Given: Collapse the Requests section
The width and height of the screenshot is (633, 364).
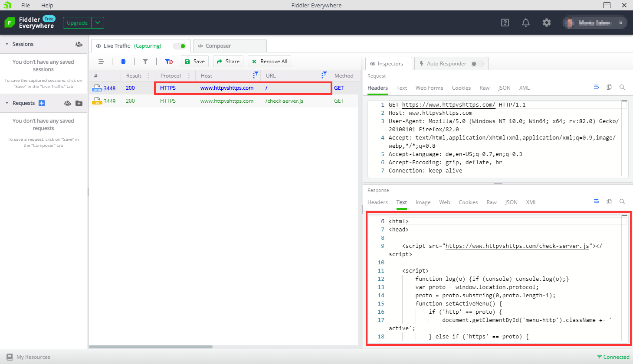Looking at the screenshot, I should coord(7,103).
